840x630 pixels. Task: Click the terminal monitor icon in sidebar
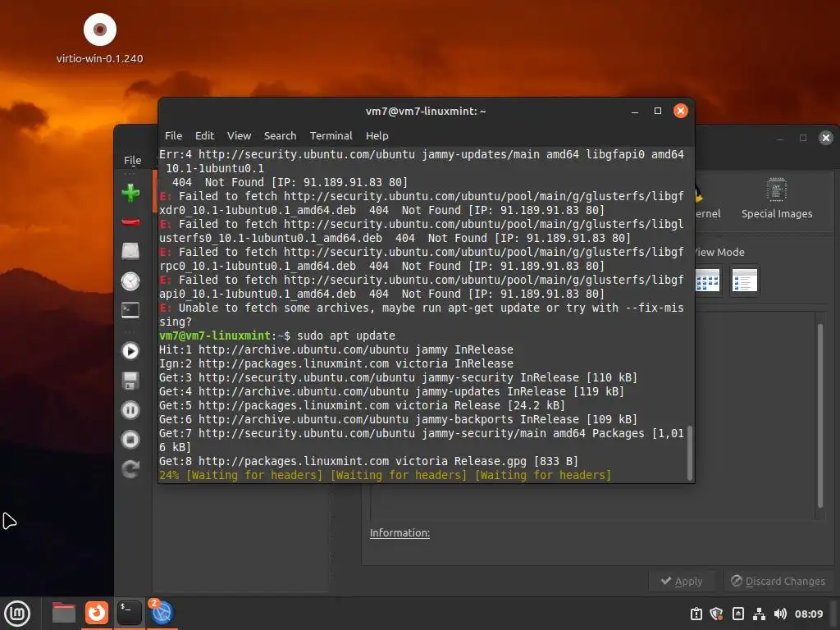[130, 310]
